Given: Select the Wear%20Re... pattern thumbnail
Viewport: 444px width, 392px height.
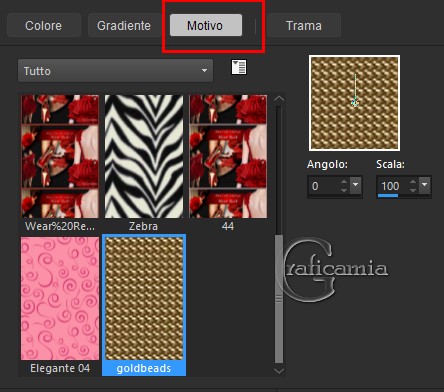Looking at the screenshot, I should 60,156.
